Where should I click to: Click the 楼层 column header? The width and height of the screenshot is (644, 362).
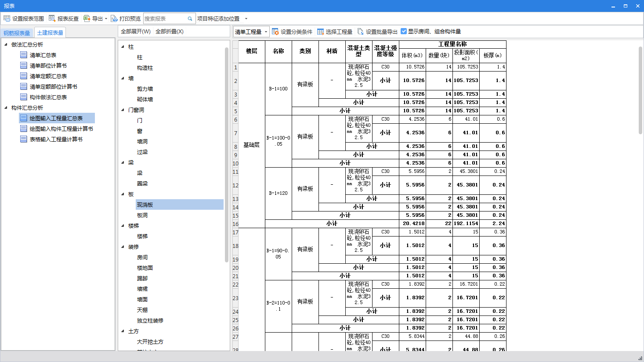(x=252, y=51)
